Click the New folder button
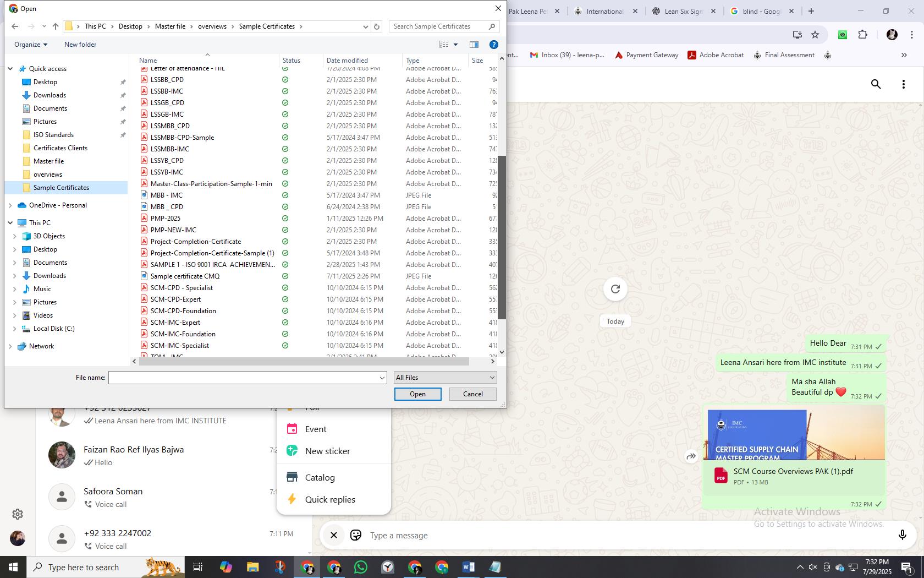This screenshot has width=924, height=578. click(80, 45)
